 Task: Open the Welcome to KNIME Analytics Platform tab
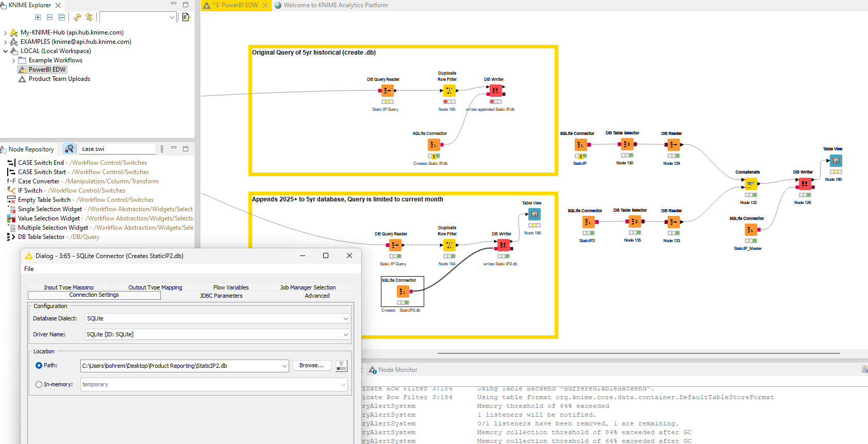pos(331,5)
